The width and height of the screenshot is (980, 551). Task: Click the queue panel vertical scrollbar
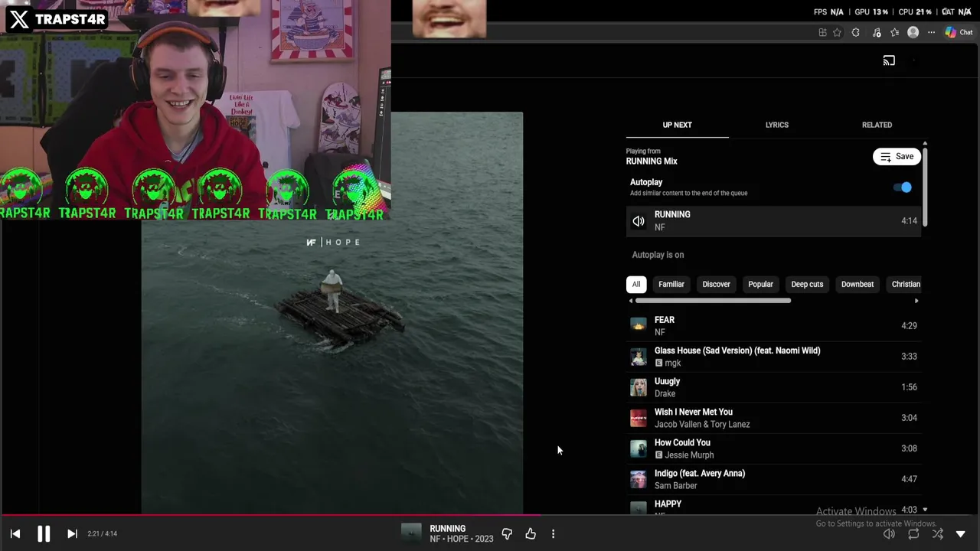pyautogui.click(x=925, y=186)
